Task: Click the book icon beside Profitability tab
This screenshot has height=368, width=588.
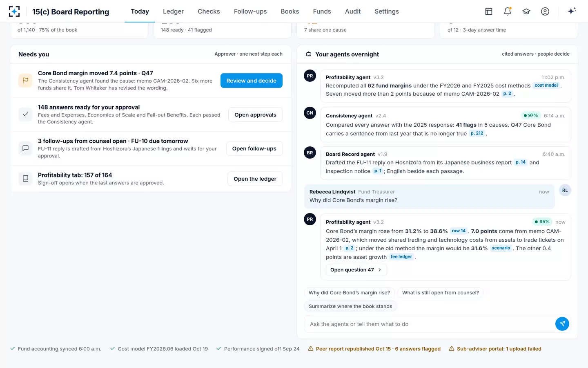Action: (x=25, y=179)
